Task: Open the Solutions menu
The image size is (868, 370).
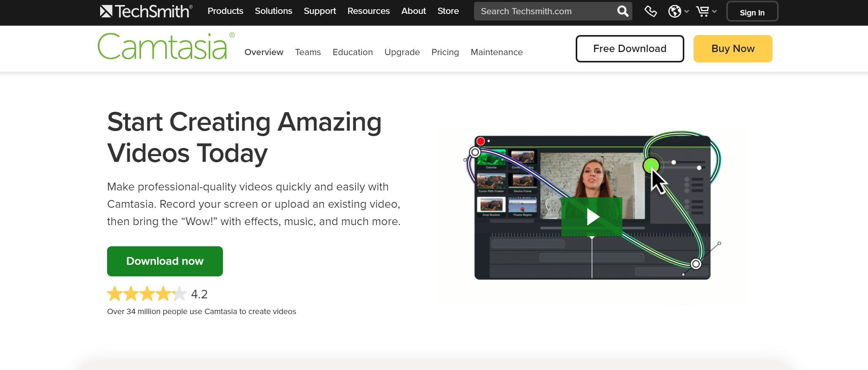Action: [273, 11]
